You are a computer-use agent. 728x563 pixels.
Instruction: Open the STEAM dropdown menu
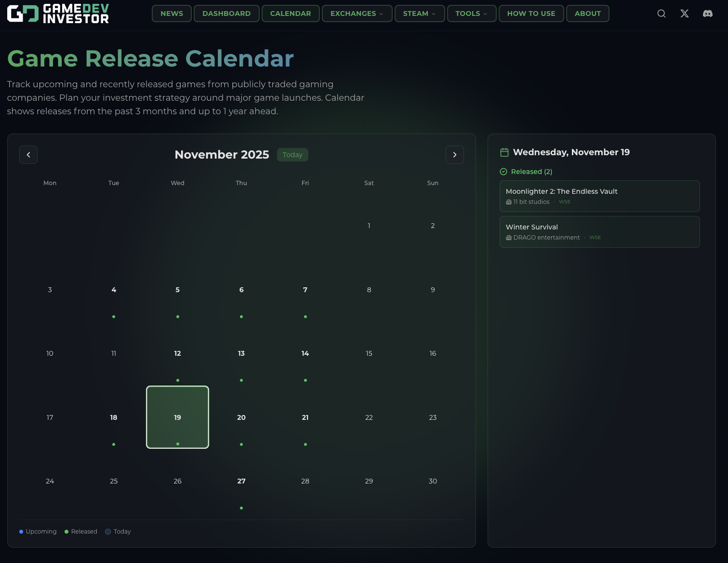pyautogui.click(x=419, y=13)
